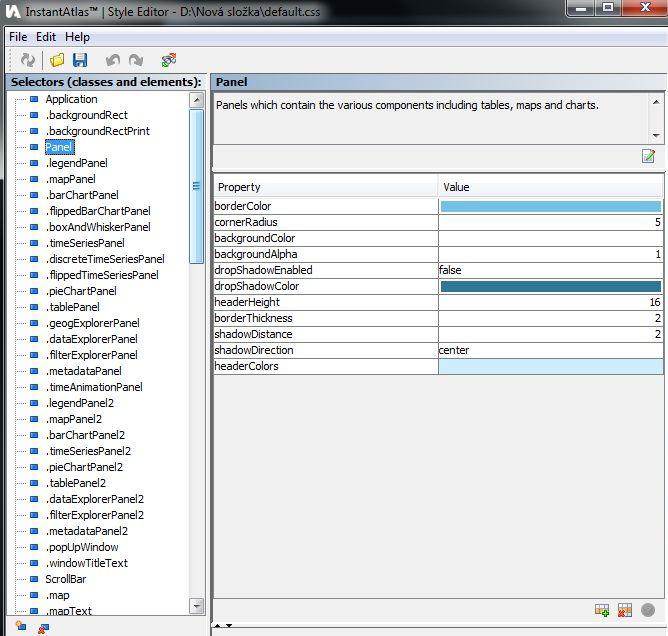Viewport: 668px width, 636px height.
Task: Change the dropShadowEnabled false value
Action: (x=550, y=271)
